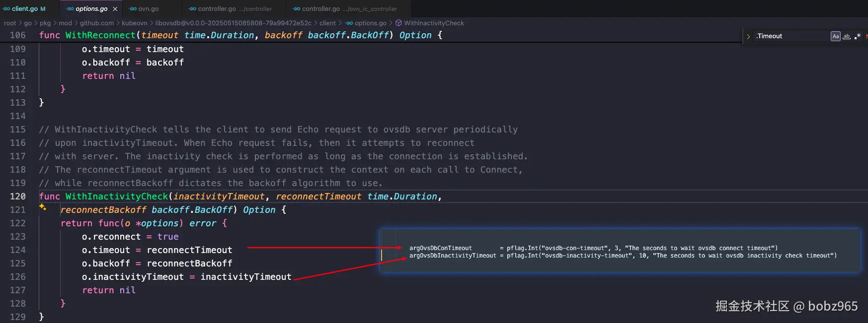Click the Go file icon on ovn.go tab

(133, 9)
